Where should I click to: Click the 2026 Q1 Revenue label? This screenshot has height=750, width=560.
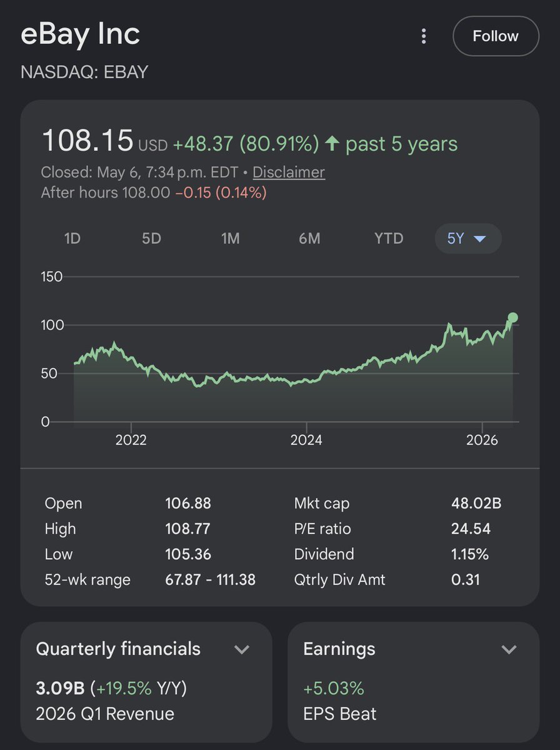click(x=105, y=714)
